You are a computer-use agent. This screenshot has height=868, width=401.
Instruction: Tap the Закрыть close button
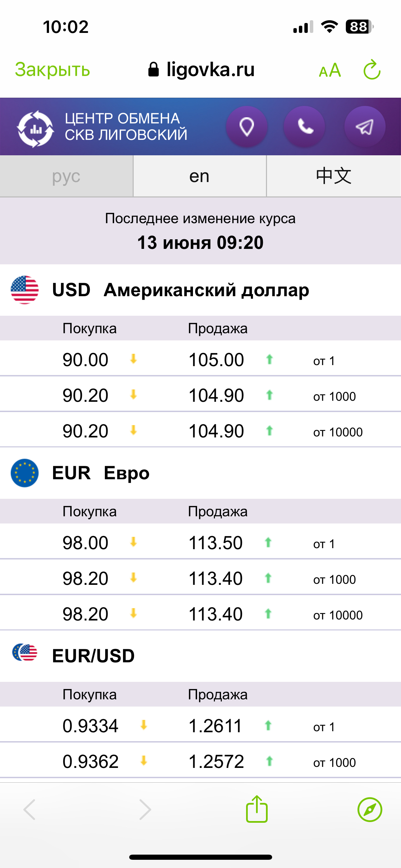(x=52, y=70)
